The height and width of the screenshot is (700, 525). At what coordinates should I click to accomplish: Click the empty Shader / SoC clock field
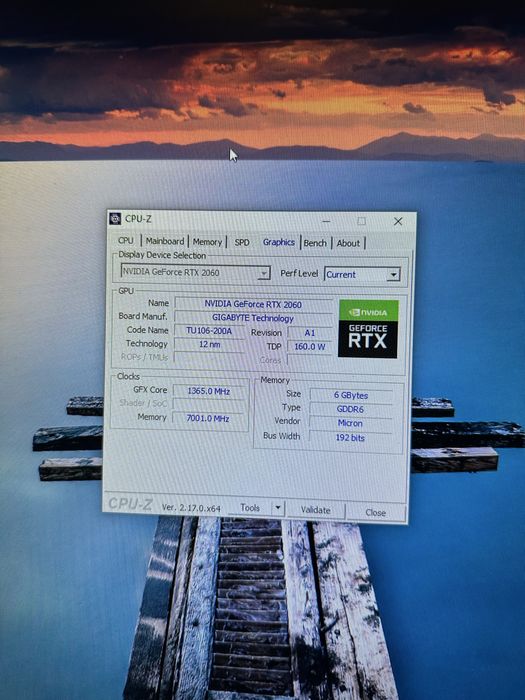coord(209,404)
